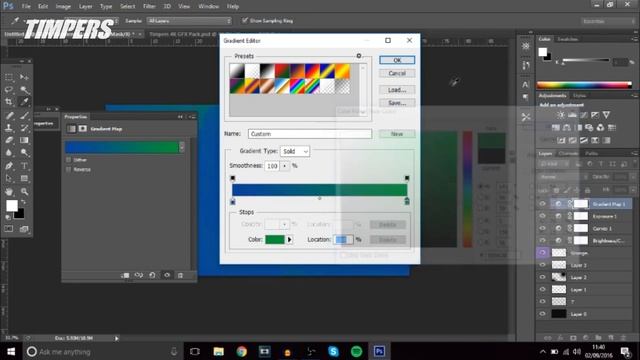Open the stop Color arrow menu

coord(289,240)
